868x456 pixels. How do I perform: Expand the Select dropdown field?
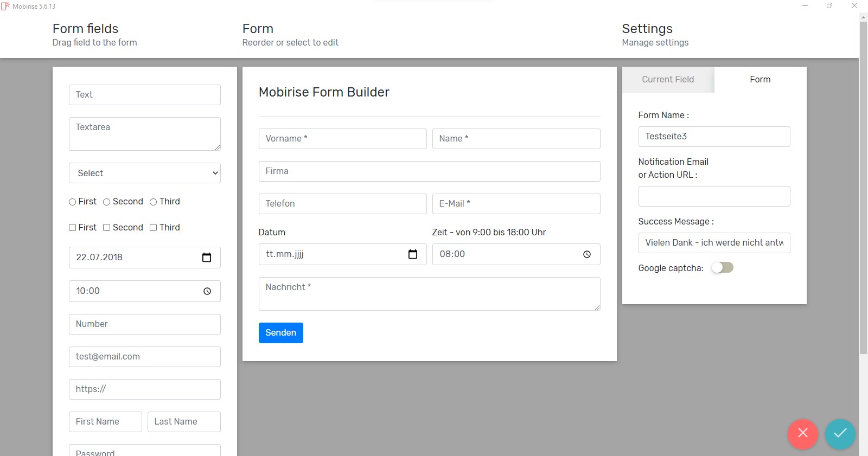click(x=145, y=173)
